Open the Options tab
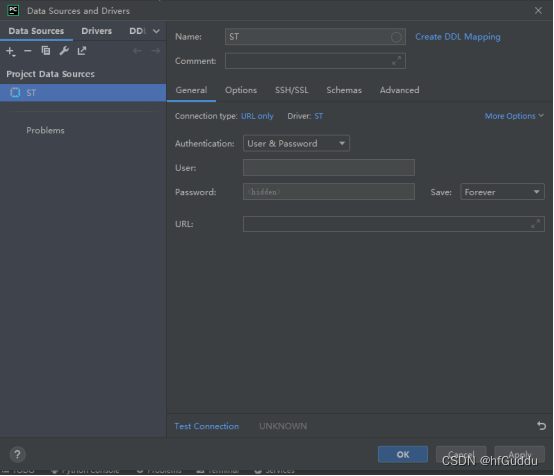The width and height of the screenshot is (554, 476). (x=241, y=90)
